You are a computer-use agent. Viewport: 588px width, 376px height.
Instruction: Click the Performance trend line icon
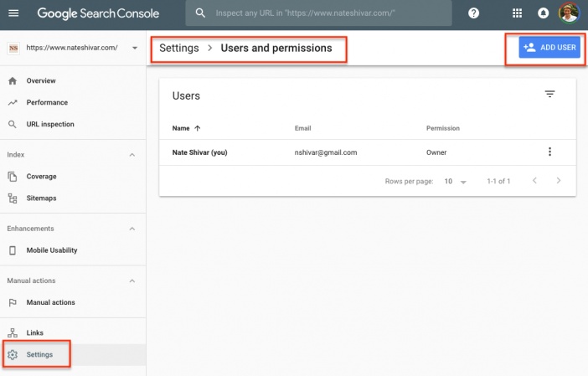click(13, 102)
